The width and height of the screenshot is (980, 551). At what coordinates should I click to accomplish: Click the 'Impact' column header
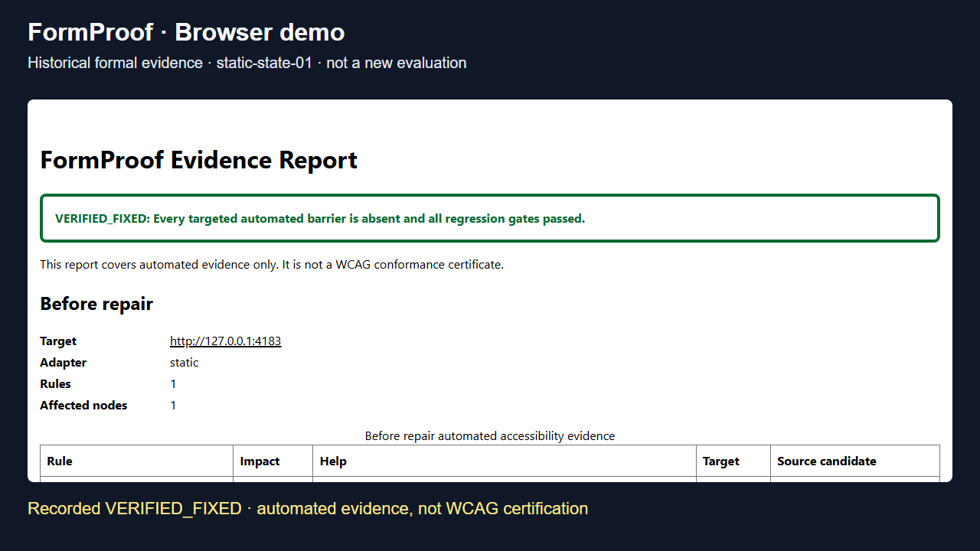(273, 461)
